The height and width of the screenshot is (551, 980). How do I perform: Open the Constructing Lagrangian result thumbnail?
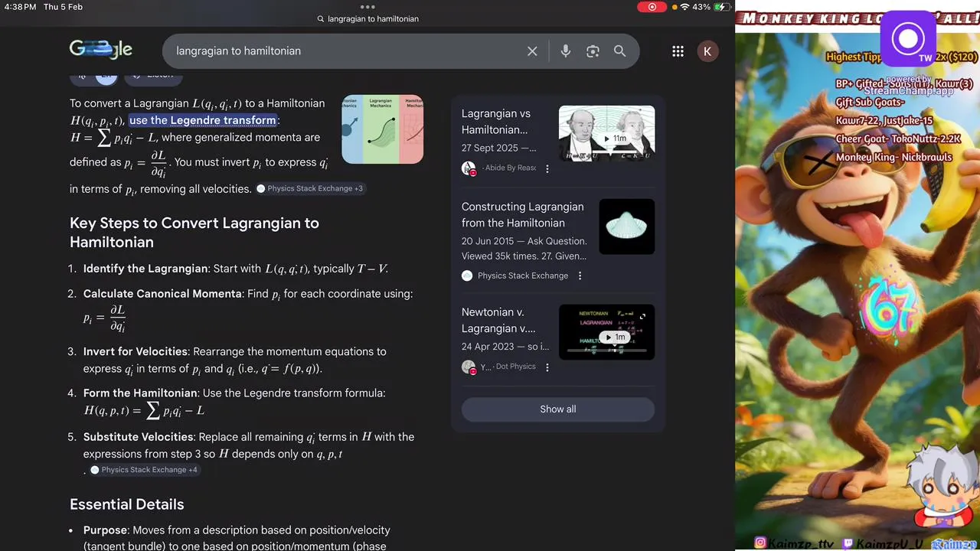pyautogui.click(x=626, y=227)
